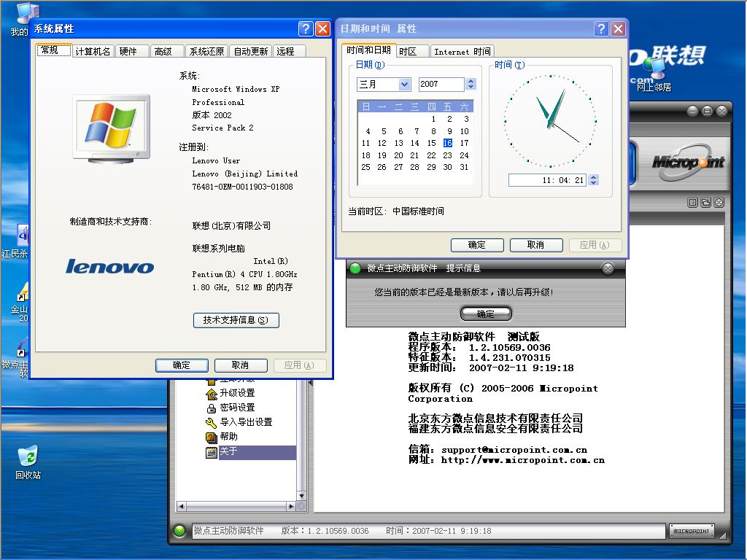Confirm 系统属性 with 确定 button

point(182,365)
